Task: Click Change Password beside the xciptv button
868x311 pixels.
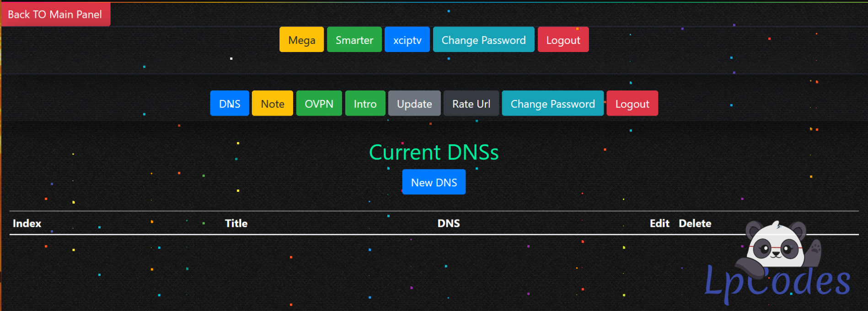Action: 483,40
